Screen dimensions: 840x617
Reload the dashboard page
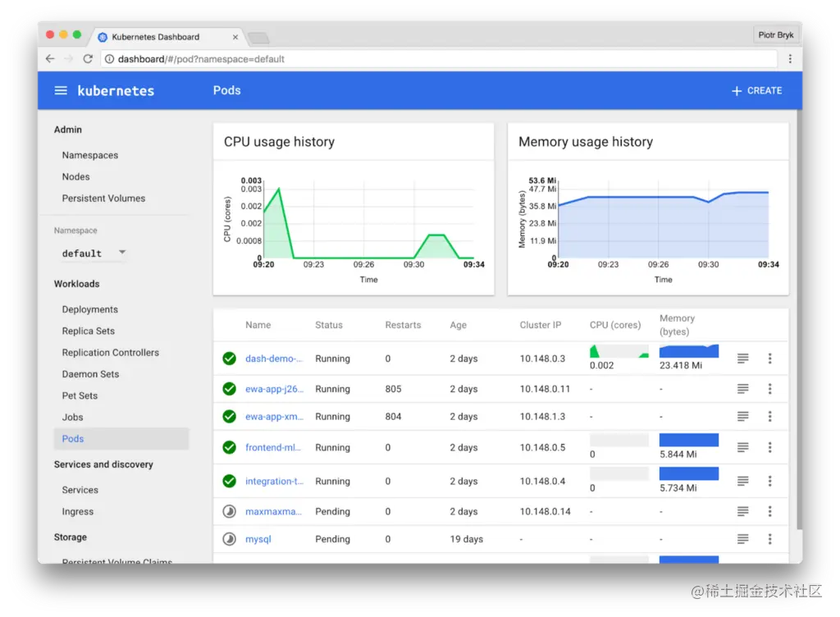[88, 59]
